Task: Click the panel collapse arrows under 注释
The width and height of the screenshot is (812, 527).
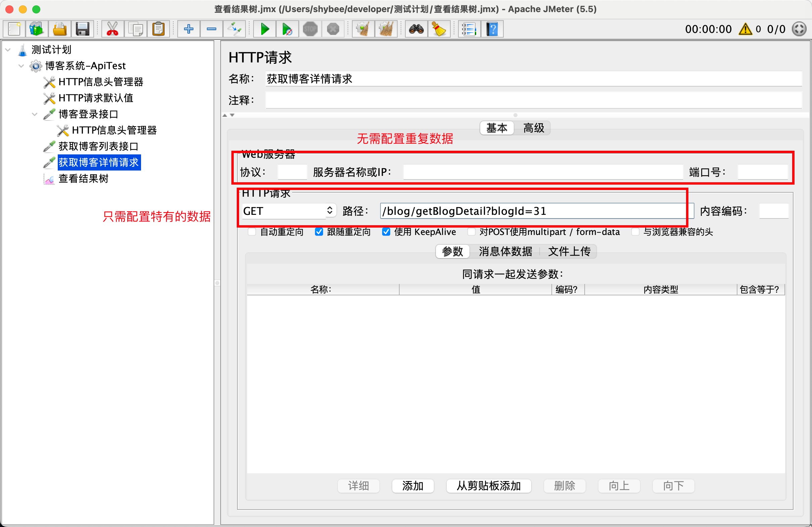Action: (x=229, y=115)
